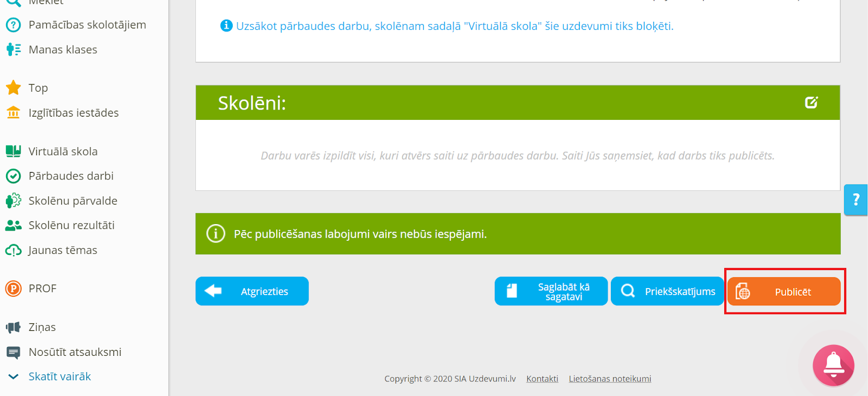868x396 pixels.
Task: Open the Lietošanas noteikumi footer link
Action: [x=610, y=379]
